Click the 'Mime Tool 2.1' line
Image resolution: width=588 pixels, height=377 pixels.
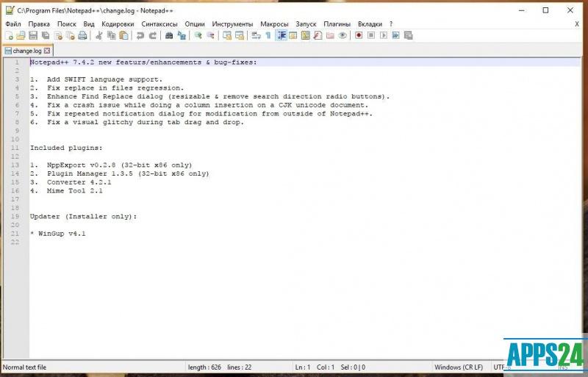[66, 191]
